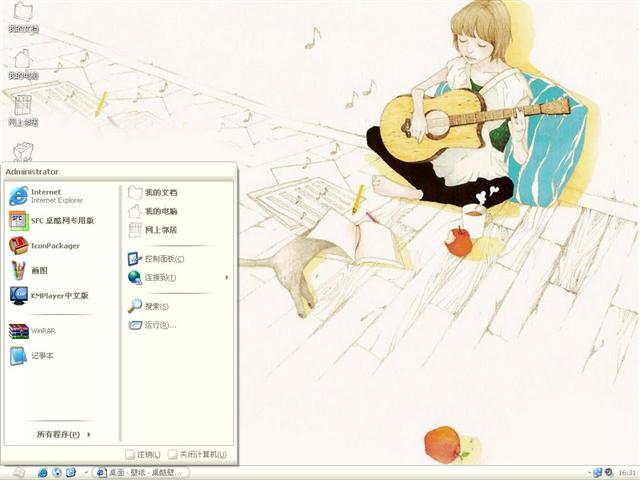Click the 关闭计算机 shut down button
This screenshot has height=480, width=640.
198,454
